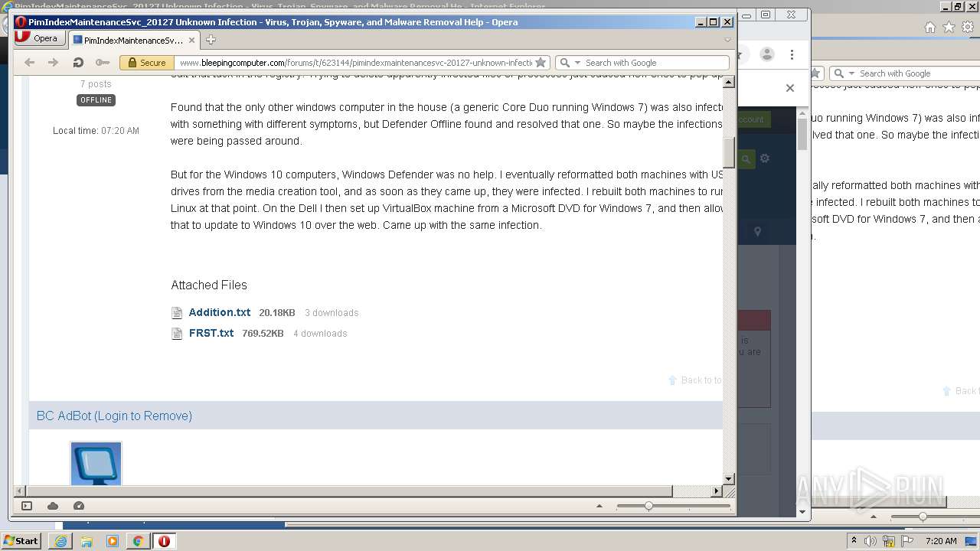Expand the Opera tab bar menu arrow

tap(727, 40)
